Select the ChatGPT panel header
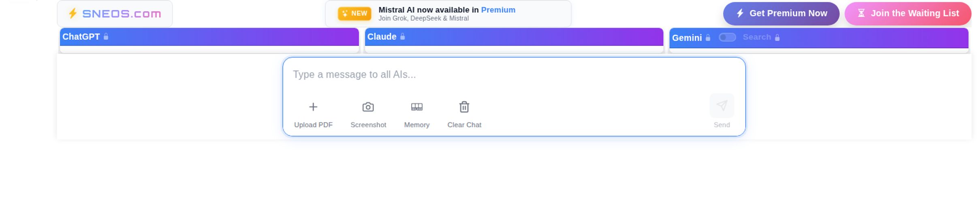The image size is (980, 201). click(x=209, y=37)
